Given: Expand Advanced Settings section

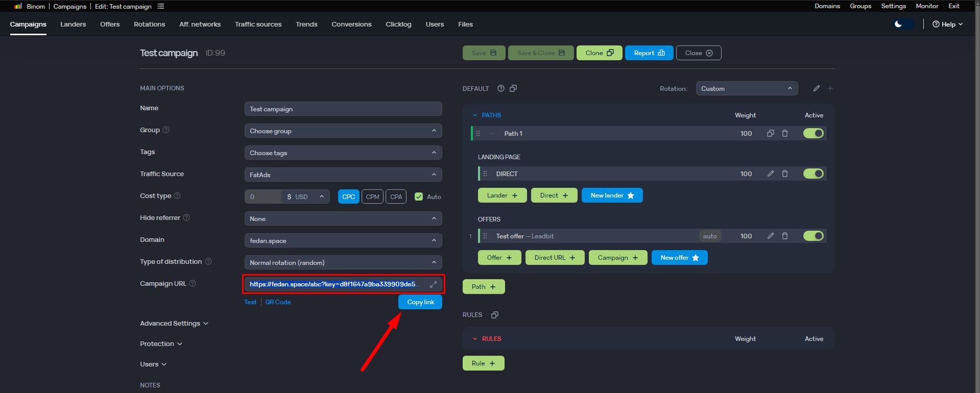Looking at the screenshot, I should pyautogui.click(x=174, y=323).
